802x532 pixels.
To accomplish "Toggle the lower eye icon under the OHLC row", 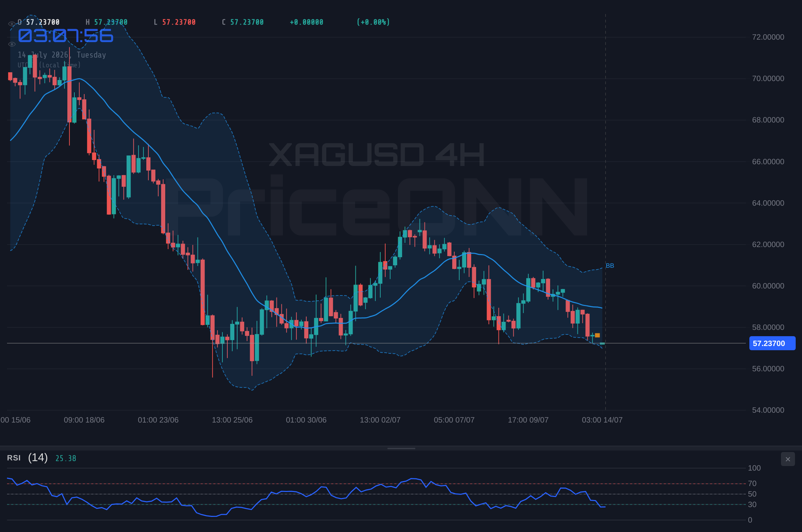I will click(12, 44).
